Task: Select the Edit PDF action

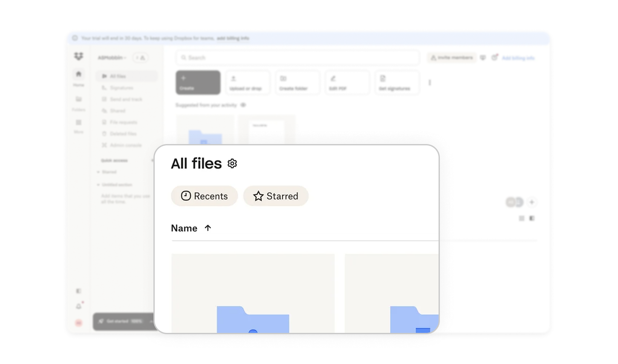Action: point(347,82)
